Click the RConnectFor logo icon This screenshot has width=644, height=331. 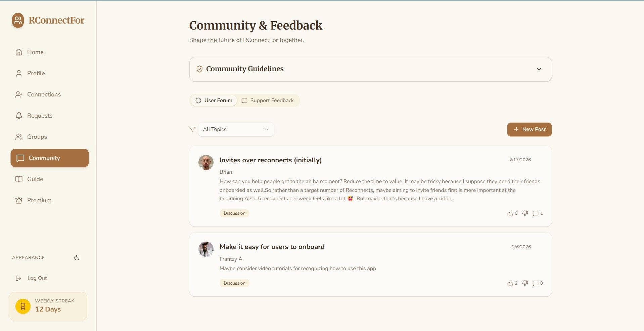point(18,20)
